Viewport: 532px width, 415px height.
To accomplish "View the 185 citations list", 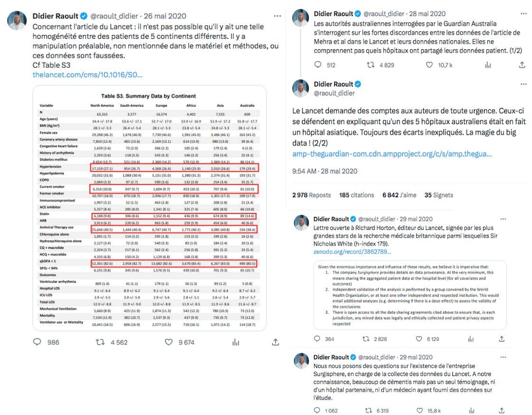I will pyautogui.click(x=356, y=195).
